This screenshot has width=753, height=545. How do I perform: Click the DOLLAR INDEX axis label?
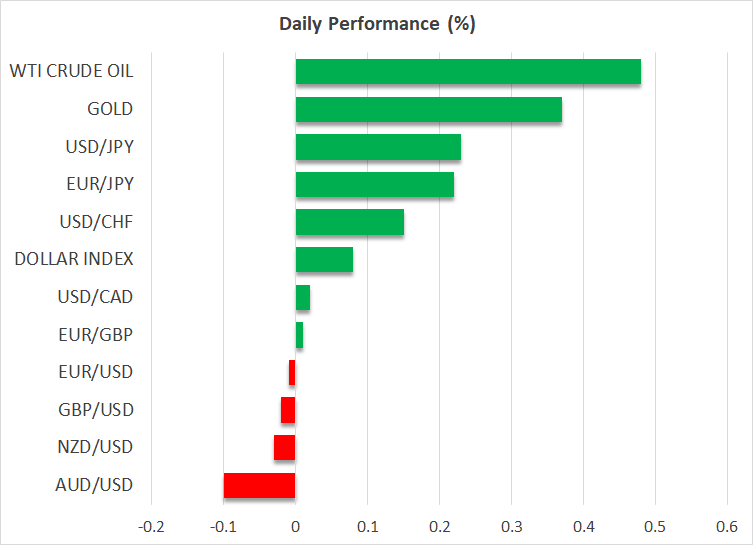pos(74,260)
